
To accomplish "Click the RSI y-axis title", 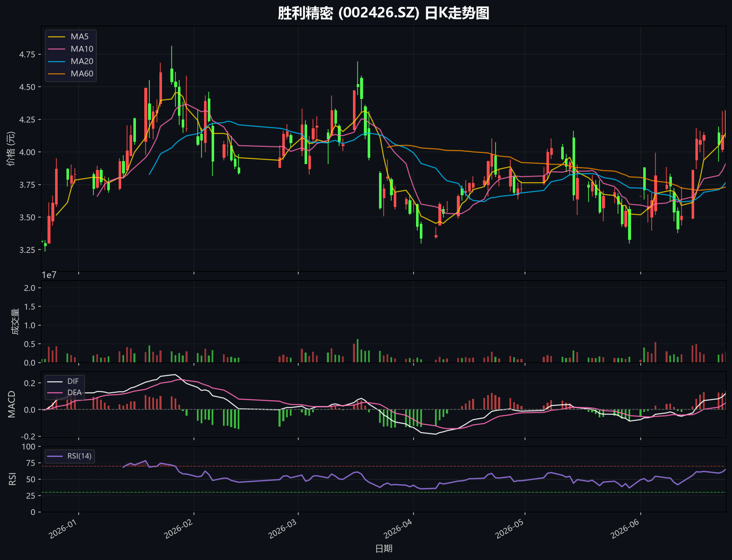I will pos(13,479).
